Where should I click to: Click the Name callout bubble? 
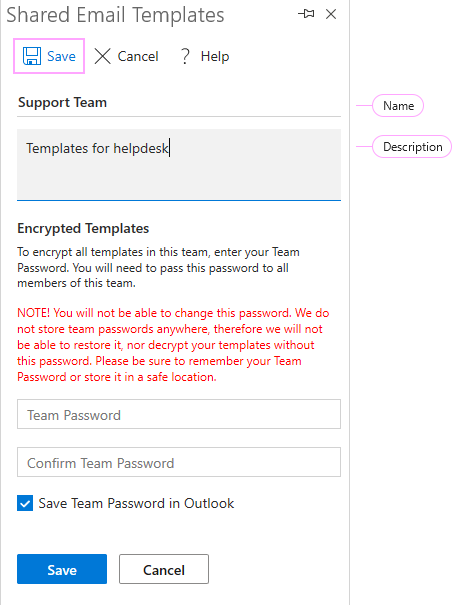(398, 105)
